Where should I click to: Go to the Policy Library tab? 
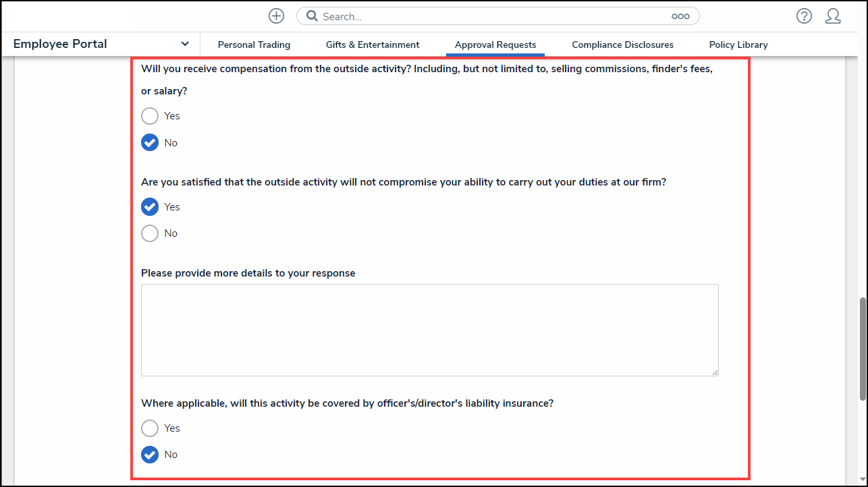point(738,45)
